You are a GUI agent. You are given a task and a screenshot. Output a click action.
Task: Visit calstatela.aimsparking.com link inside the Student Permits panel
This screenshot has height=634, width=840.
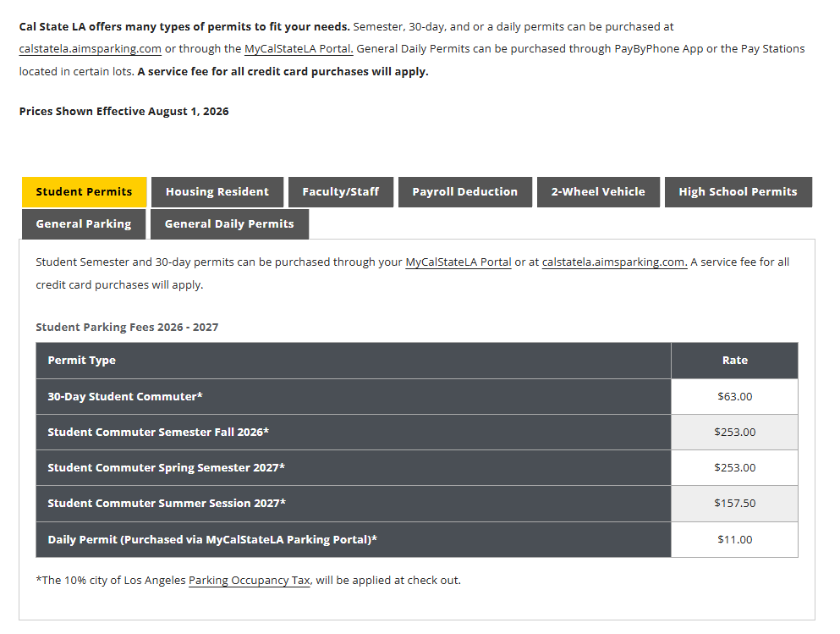pos(614,262)
